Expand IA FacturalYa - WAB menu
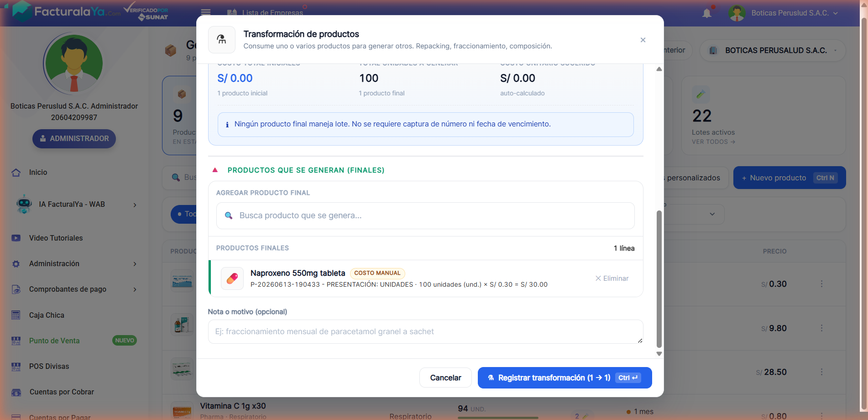This screenshot has height=420, width=868. [x=135, y=205]
